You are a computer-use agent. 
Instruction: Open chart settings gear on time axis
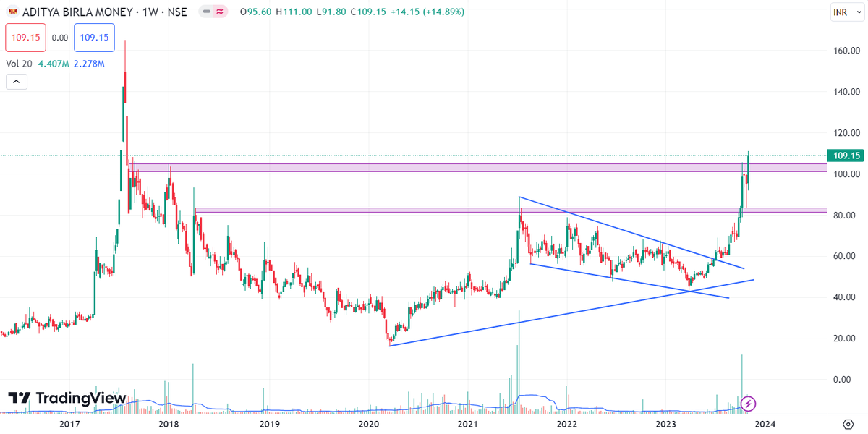[x=848, y=424]
